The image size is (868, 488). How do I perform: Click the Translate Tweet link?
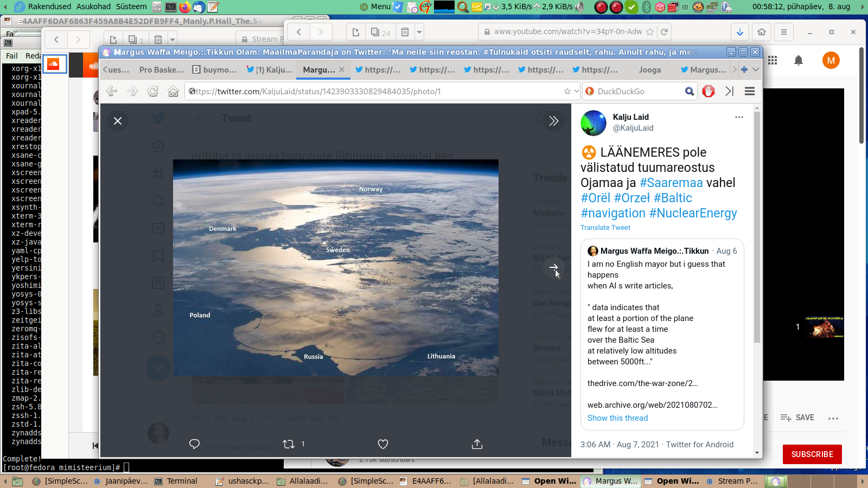point(605,228)
